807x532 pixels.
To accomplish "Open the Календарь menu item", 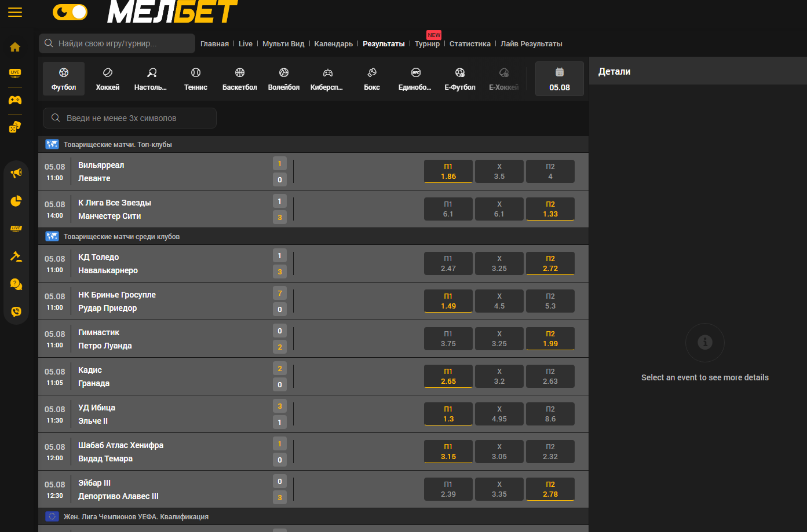I will tap(334, 44).
